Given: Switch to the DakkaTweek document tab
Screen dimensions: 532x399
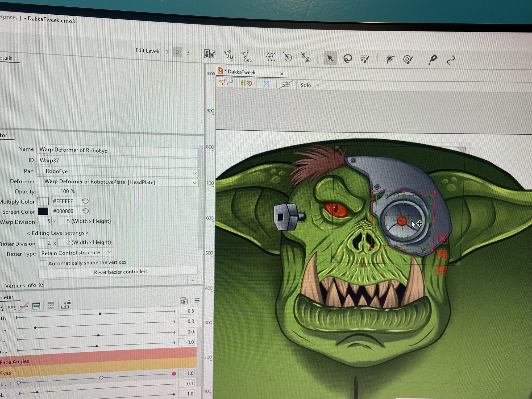Looking at the screenshot, I should tap(241, 72).
